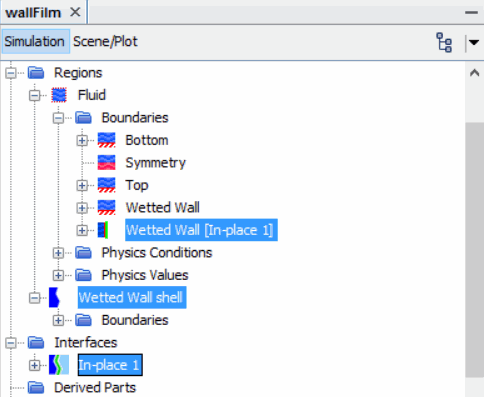Select the Wetted Wall boundary item

(x=162, y=208)
